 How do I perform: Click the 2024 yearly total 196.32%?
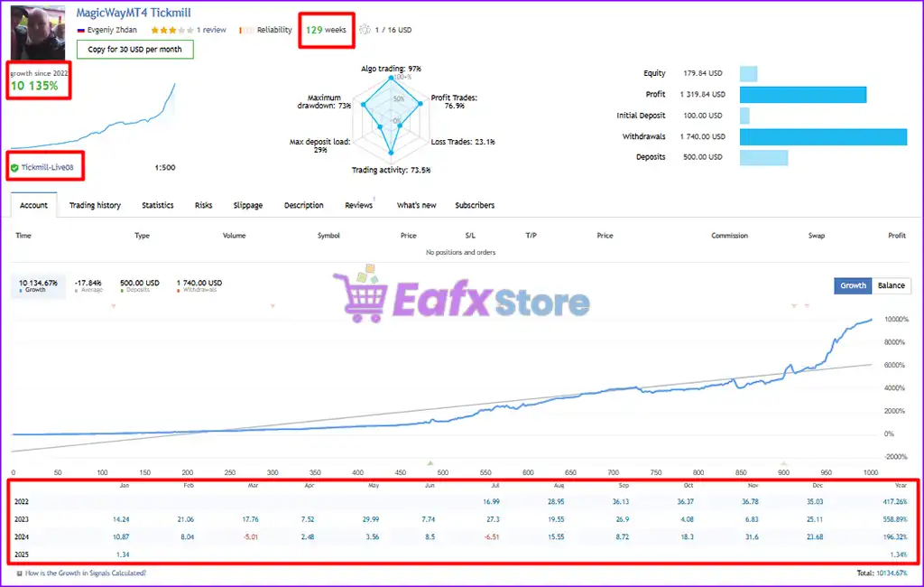(895, 537)
